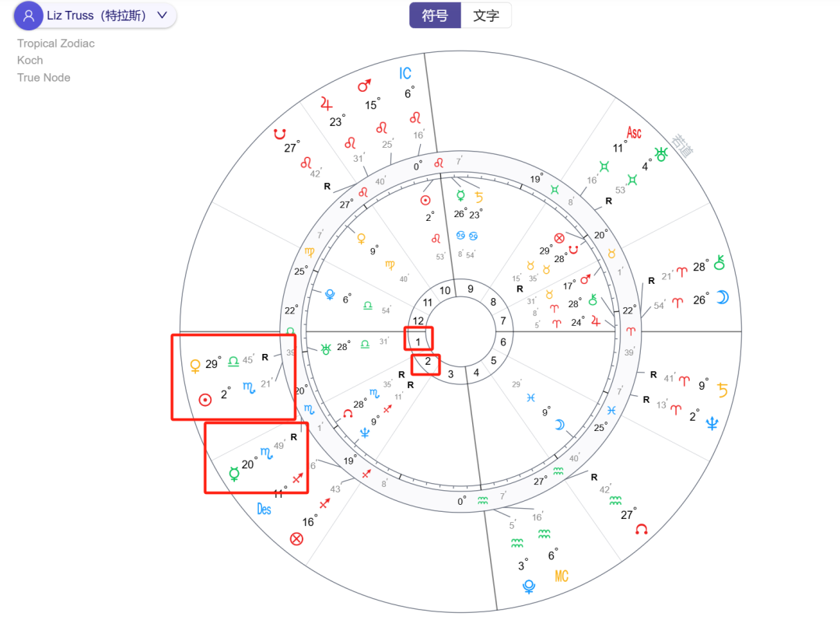840x634 pixels.
Task: Click the inner-wheel Chiron glyph at 28° Aries
Action: 593,299
